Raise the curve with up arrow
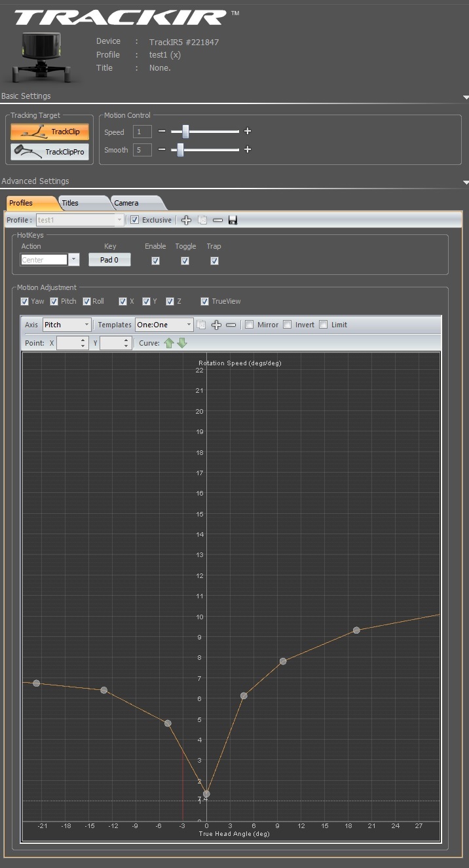Viewport: 469px width, 868px height. point(169,343)
